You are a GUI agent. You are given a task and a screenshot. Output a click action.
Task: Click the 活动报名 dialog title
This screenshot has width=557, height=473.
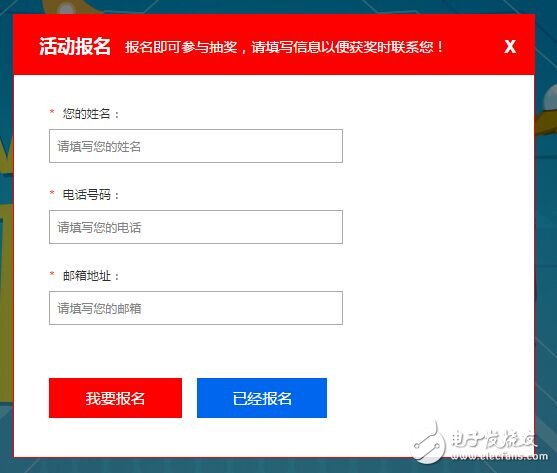tap(75, 47)
